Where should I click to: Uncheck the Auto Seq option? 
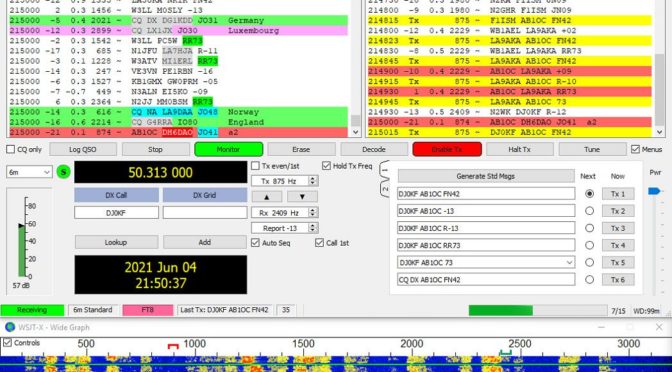tap(255, 243)
